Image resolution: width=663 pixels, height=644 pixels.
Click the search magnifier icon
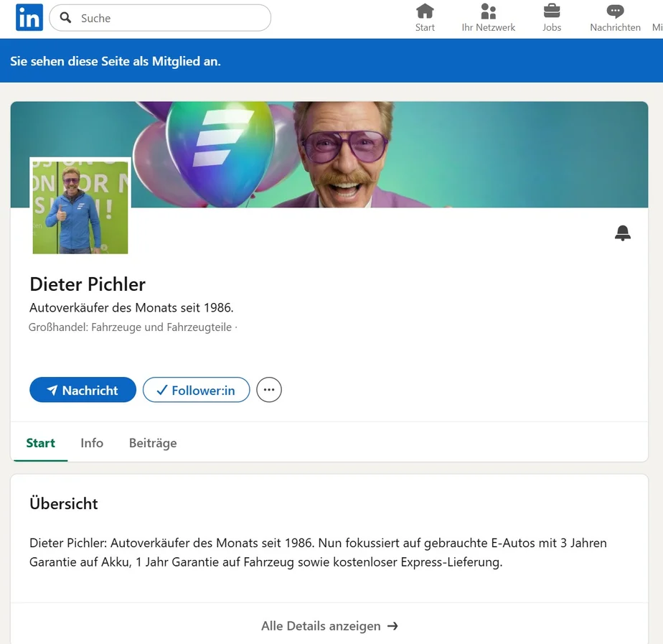65,17
